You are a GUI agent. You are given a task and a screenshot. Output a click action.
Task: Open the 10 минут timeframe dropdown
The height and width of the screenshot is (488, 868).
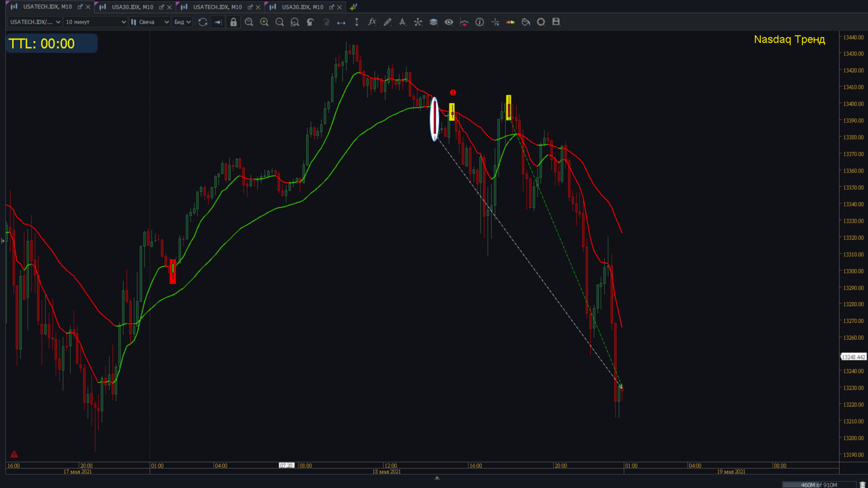(96, 22)
